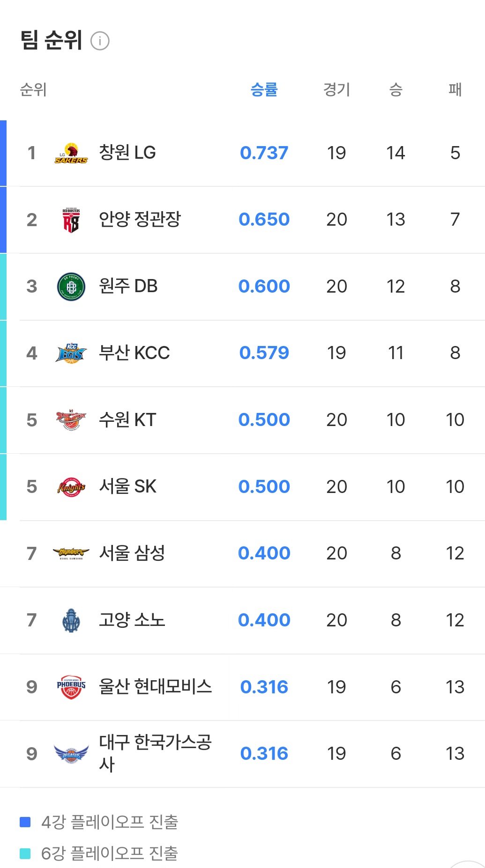
Task: Select the 고양 소노 team emblem
Action: click(x=68, y=620)
